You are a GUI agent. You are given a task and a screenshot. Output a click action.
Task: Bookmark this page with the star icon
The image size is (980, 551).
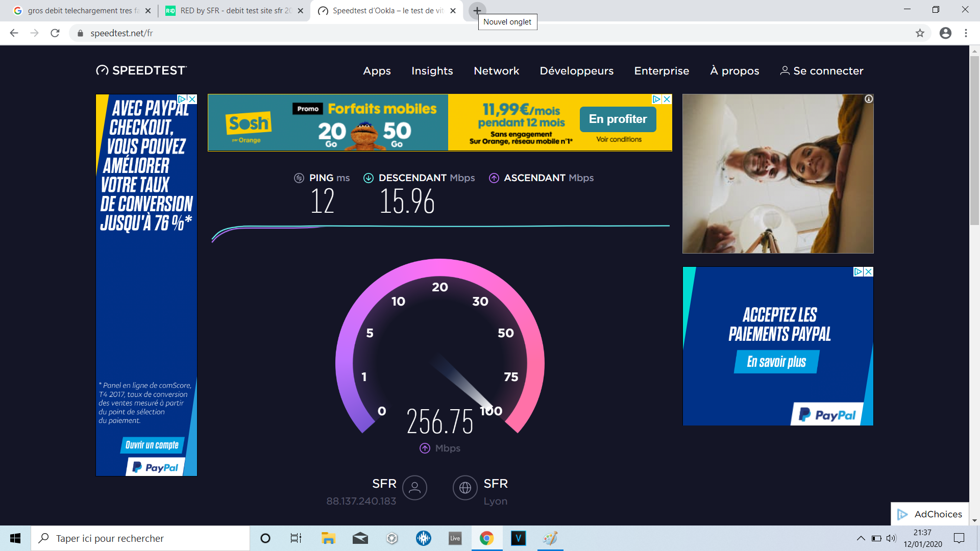(920, 33)
